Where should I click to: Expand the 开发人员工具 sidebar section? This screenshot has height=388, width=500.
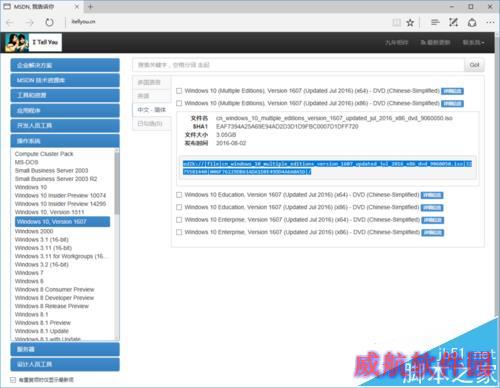(x=65, y=125)
